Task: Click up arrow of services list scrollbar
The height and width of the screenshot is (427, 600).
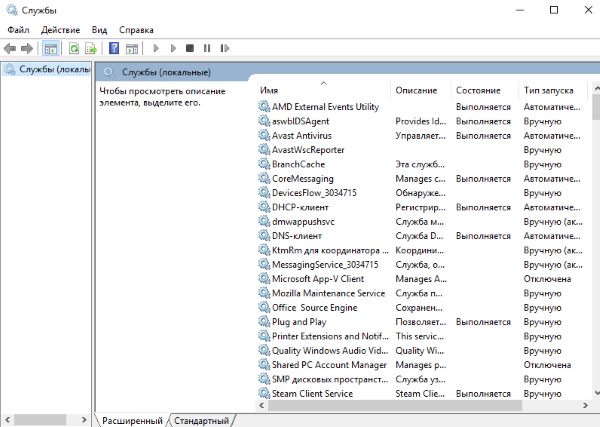Action: tap(596, 88)
